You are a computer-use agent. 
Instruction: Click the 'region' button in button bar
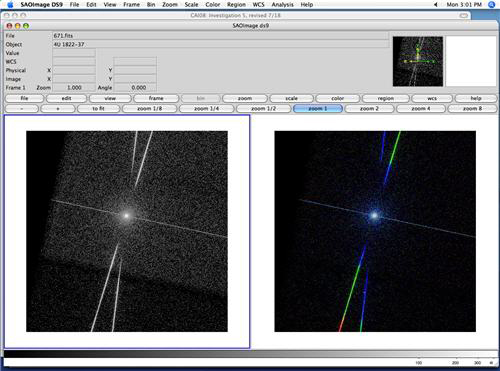[x=386, y=98]
